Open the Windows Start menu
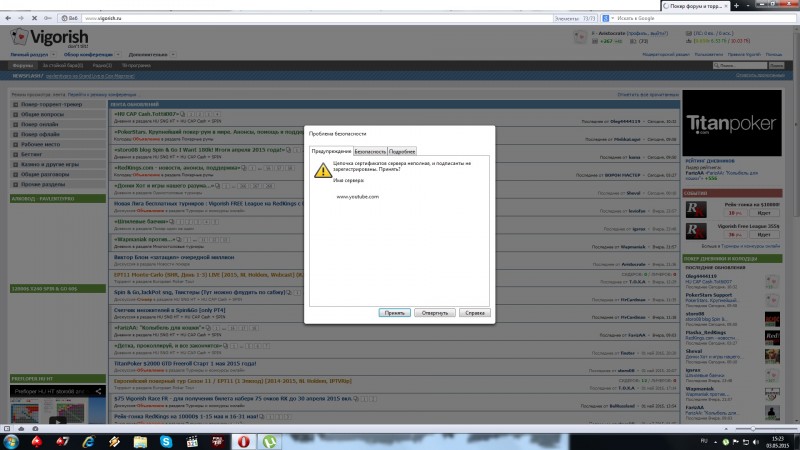Screen dimensions: 800x450 pyautogui.click(x=11, y=442)
